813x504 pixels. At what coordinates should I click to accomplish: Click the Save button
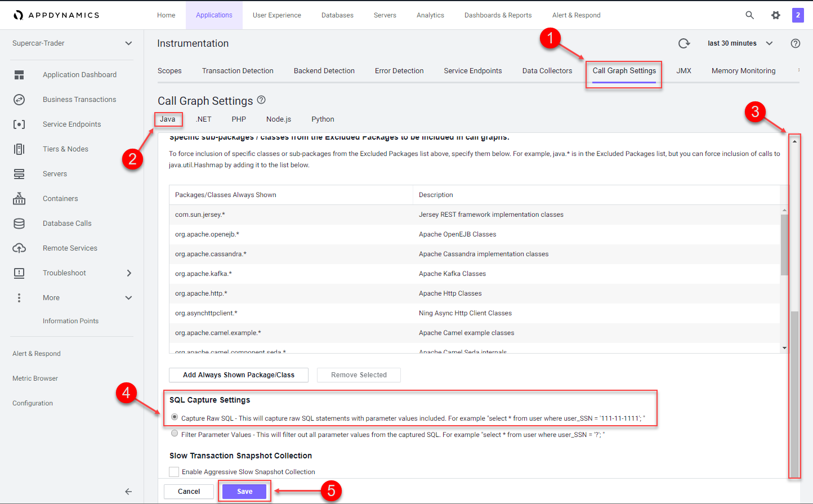click(244, 492)
